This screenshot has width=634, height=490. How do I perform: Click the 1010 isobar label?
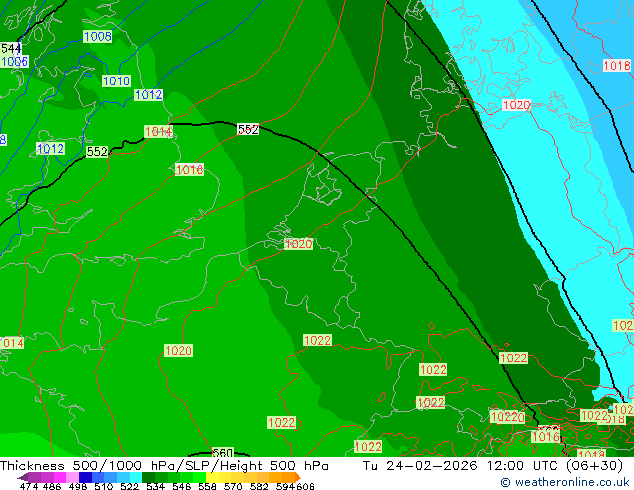coord(116,81)
